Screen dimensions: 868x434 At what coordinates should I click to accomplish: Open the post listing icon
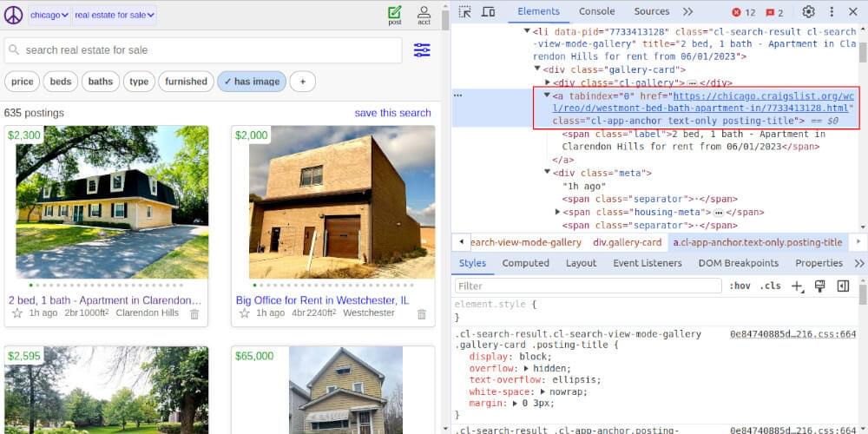click(395, 15)
